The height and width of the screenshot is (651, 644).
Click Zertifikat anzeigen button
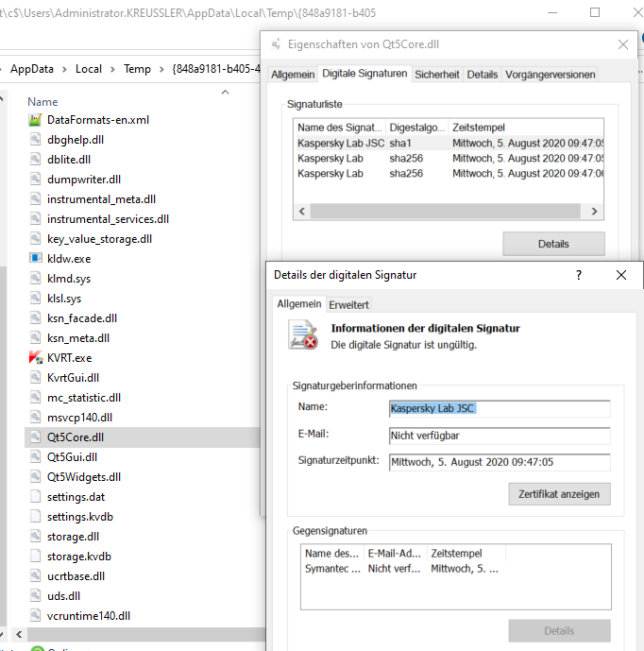click(559, 494)
